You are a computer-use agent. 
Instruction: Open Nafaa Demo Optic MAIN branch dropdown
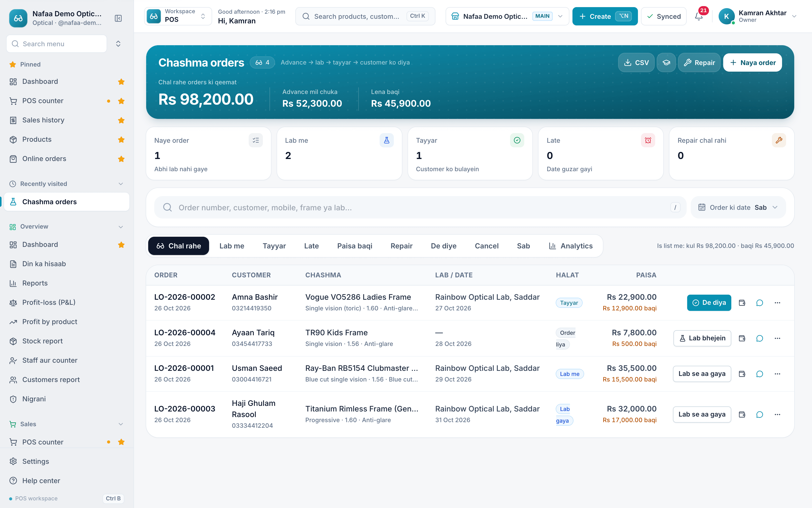coord(507,16)
